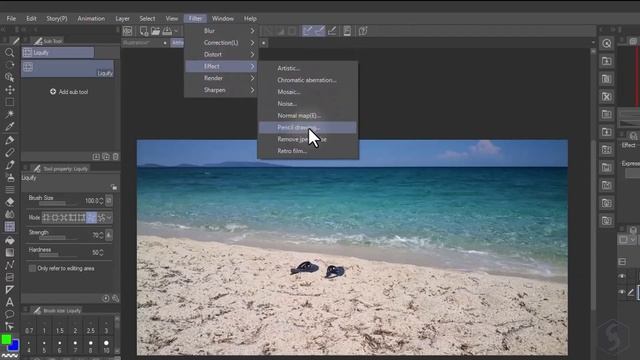
Task: Select the Pen tool in toolbar
Action: pos(9,140)
